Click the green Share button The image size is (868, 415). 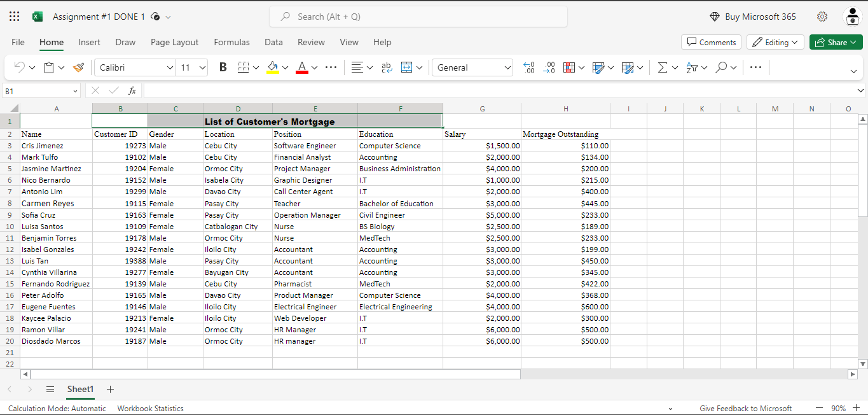pos(836,42)
